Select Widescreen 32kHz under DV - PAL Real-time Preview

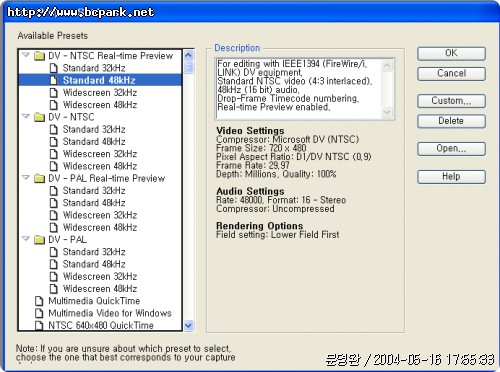pos(100,215)
